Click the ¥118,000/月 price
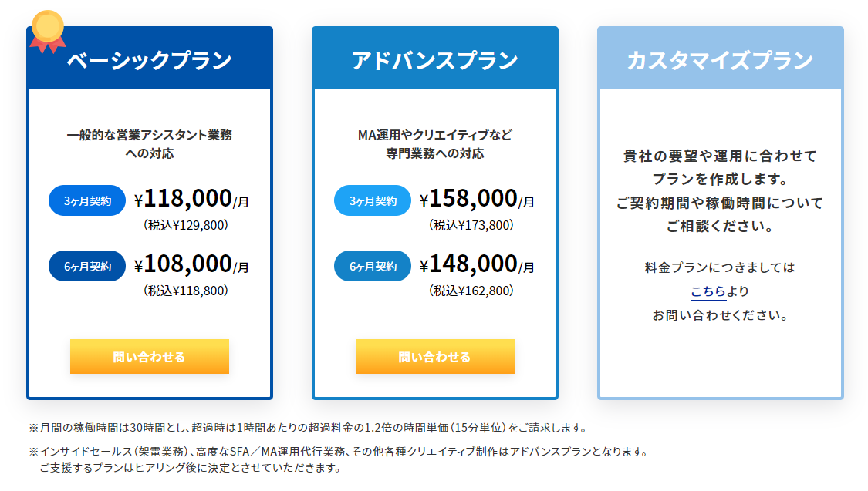The height and width of the screenshot is (491, 868). pyautogui.click(x=191, y=200)
